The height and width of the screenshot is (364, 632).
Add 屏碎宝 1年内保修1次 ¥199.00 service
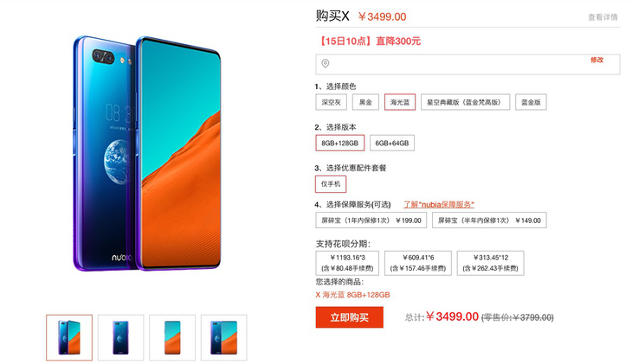pyautogui.click(x=371, y=220)
